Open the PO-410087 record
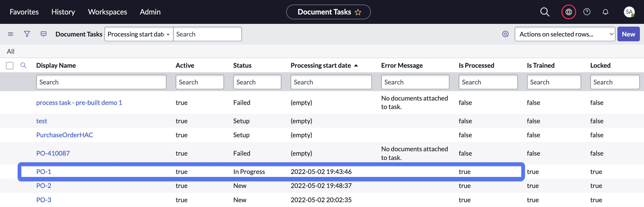The image size is (644, 207). pyautogui.click(x=53, y=153)
